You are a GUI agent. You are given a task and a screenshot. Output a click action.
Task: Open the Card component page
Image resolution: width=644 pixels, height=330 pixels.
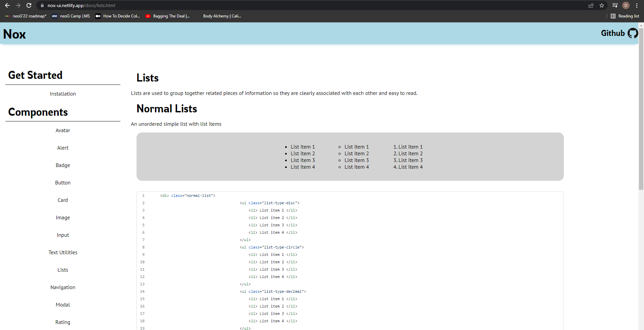63,200
